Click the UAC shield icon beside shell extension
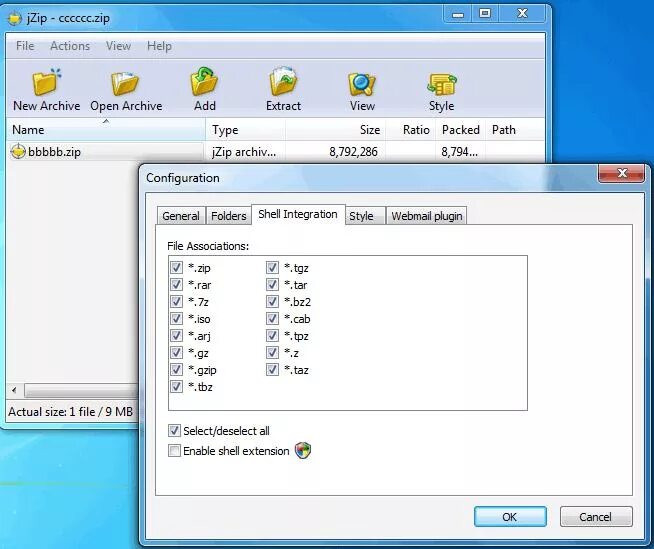 (303, 451)
